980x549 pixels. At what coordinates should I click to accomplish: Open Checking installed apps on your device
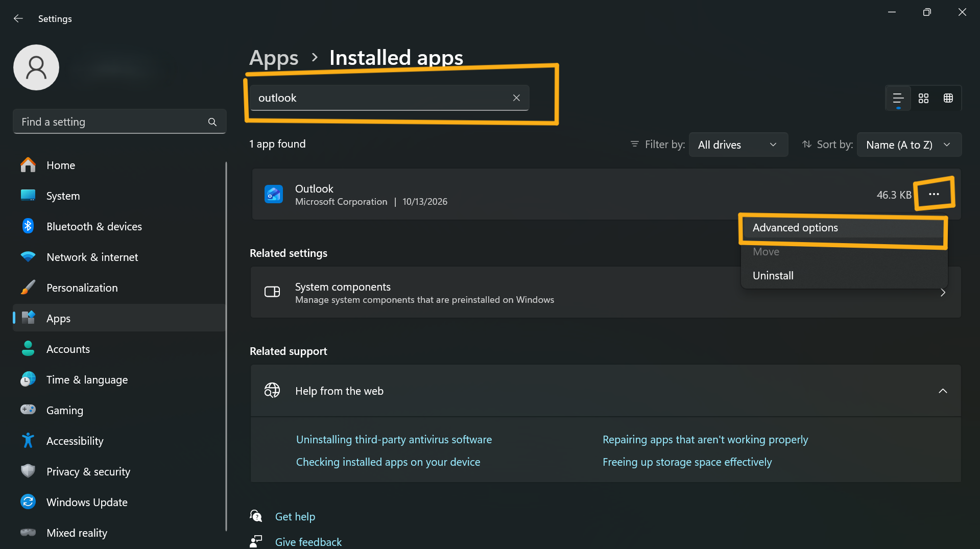click(x=388, y=462)
